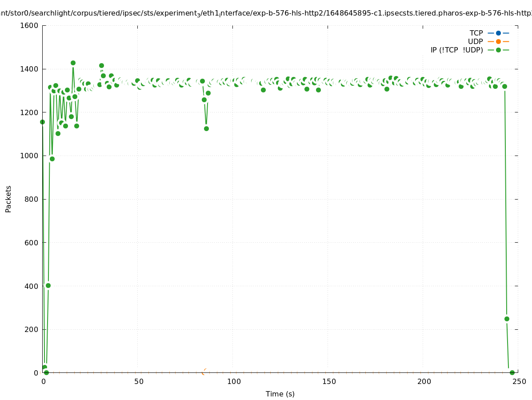The image size is (532, 400).
Task: Select the TCP legend label
Action: coord(476,33)
